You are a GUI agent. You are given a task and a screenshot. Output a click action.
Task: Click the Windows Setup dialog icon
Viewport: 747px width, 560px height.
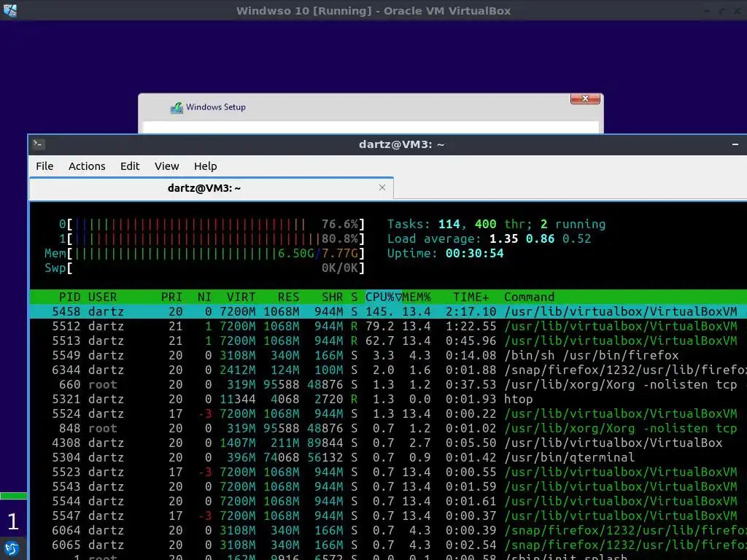click(x=177, y=108)
